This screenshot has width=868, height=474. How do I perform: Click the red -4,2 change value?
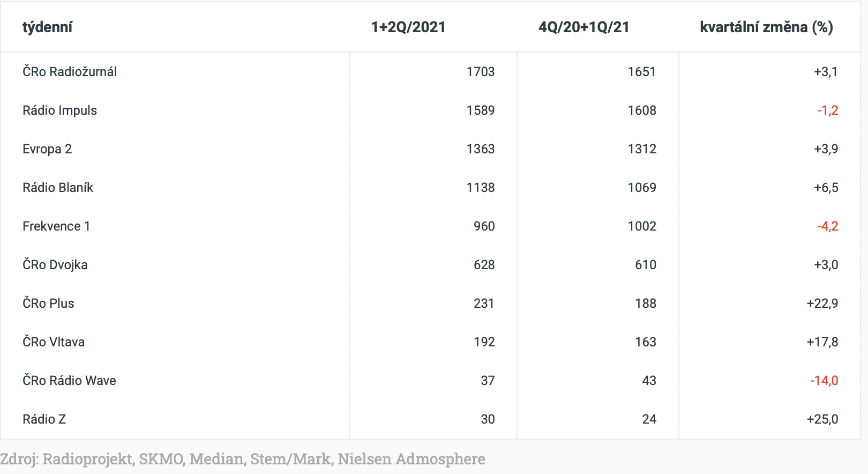coord(827,226)
